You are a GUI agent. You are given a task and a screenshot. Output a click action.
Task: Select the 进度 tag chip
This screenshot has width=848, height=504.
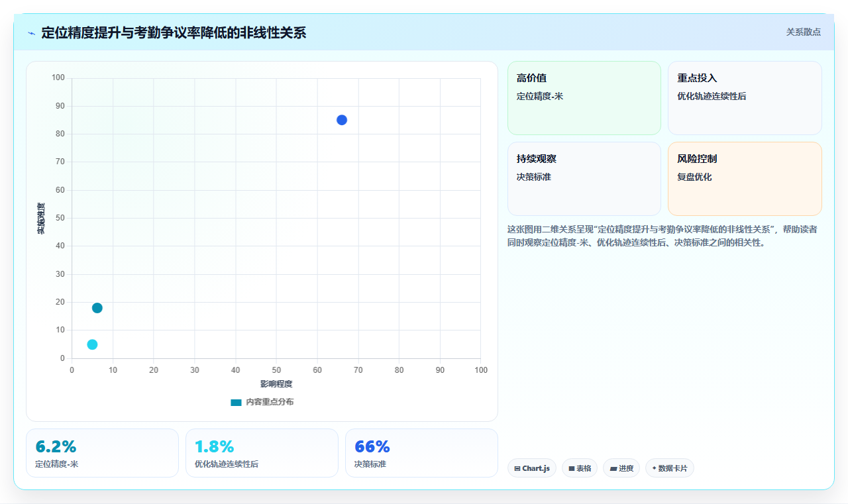click(621, 468)
